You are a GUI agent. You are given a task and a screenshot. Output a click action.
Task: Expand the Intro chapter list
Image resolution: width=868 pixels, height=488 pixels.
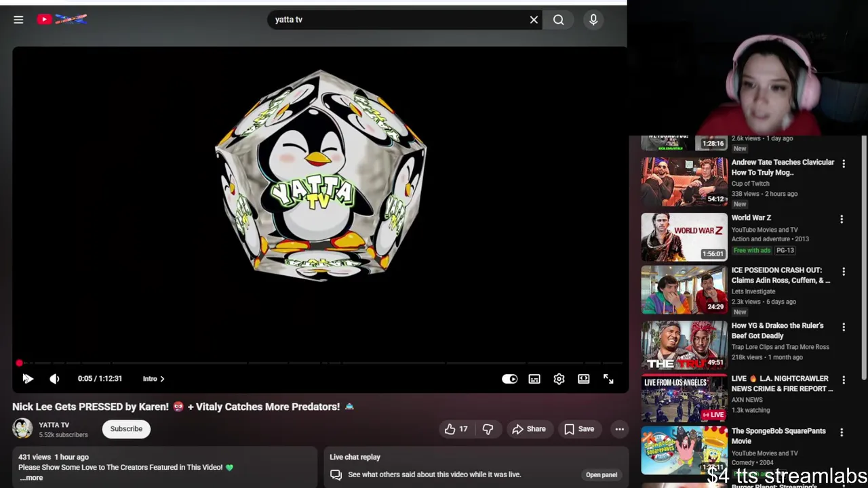[x=153, y=379]
